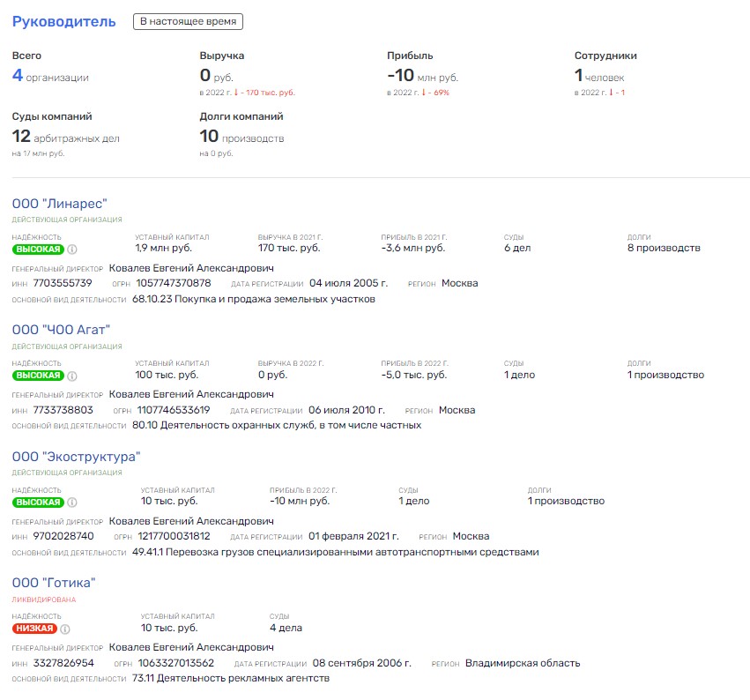
Task: Click the info icon beside Линарес reliability badge
Action: click(72, 249)
